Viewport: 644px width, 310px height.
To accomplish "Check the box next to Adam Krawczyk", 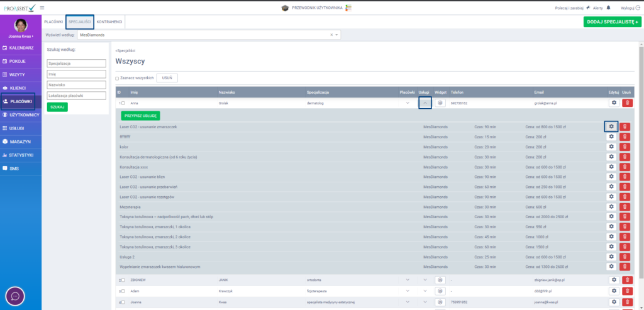I will (x=123, y=291).
